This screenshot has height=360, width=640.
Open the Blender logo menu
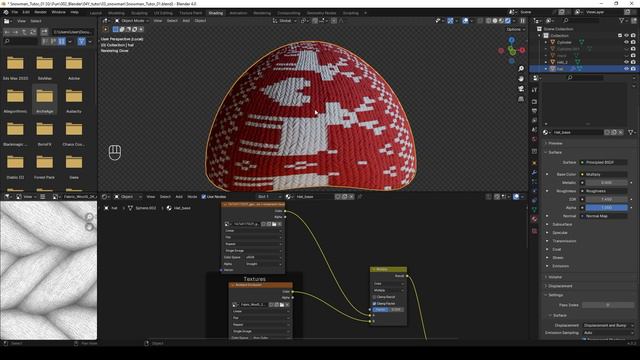click(6, 12)
